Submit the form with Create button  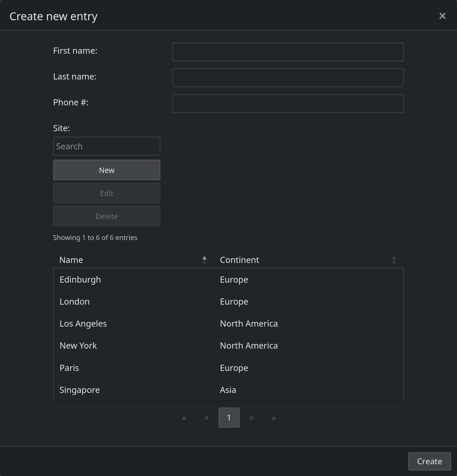click(x=429, y=461)
